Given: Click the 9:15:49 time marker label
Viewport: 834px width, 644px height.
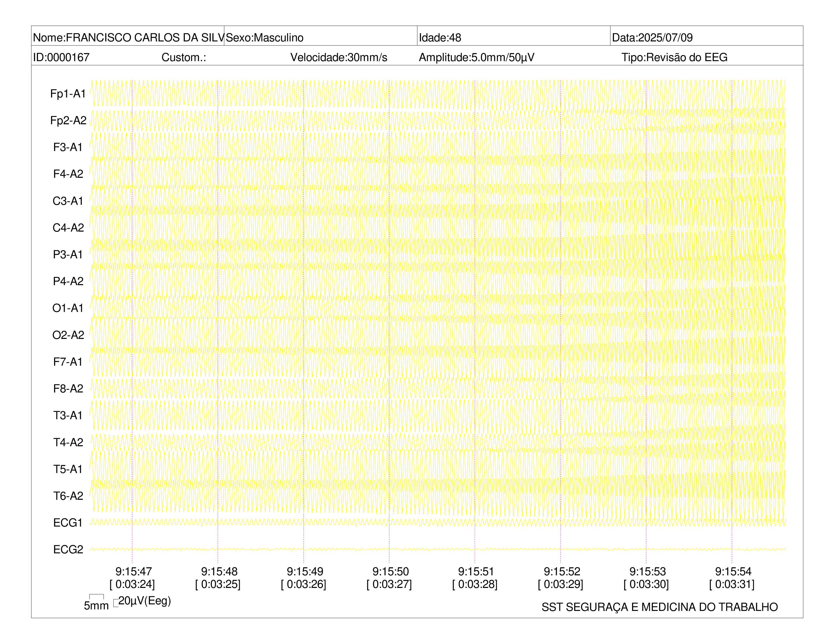Looking at the screenshot, I should pyautogui.click(x=305, y=572).
